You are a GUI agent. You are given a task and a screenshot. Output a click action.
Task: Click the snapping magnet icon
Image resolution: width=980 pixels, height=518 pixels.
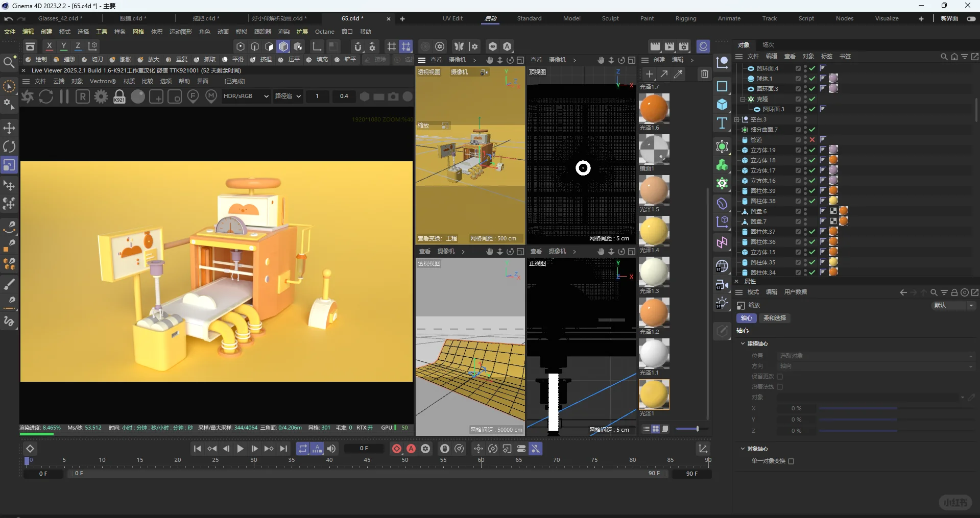(358, 46)
